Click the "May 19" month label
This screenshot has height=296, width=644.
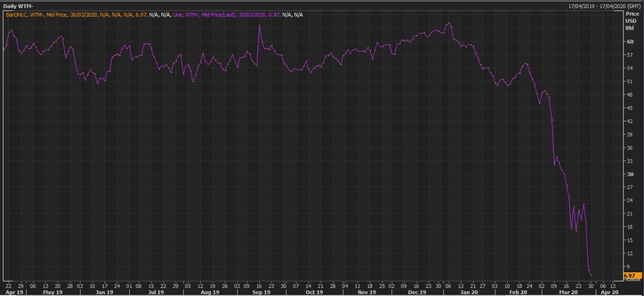[x=53, y=292]
